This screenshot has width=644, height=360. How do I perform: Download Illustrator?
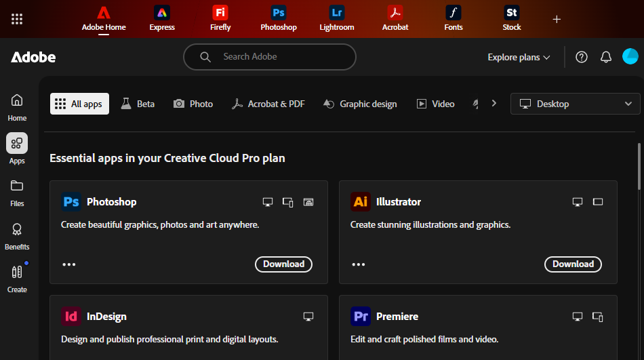(573, 264)
